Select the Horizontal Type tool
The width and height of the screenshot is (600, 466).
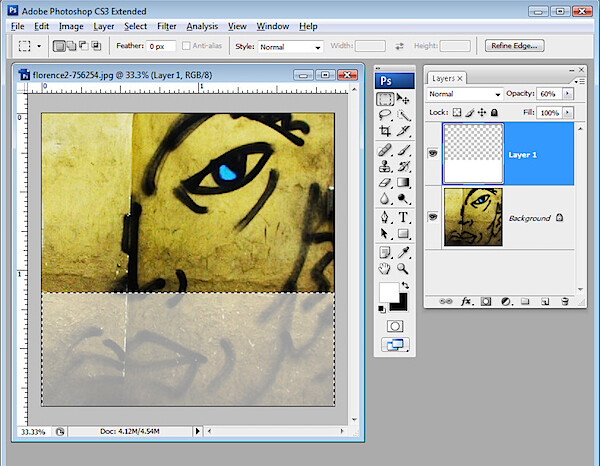(403, 217)
